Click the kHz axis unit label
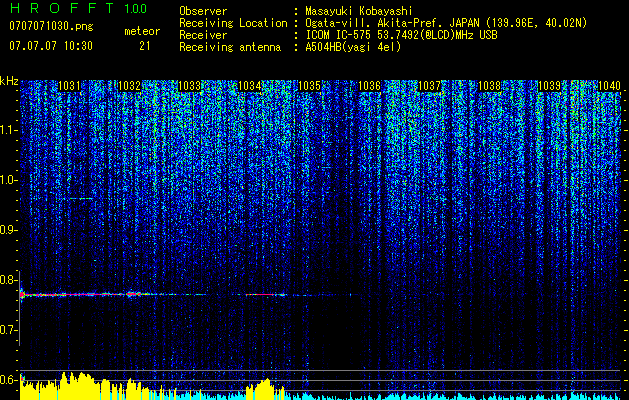 point(9,81)
